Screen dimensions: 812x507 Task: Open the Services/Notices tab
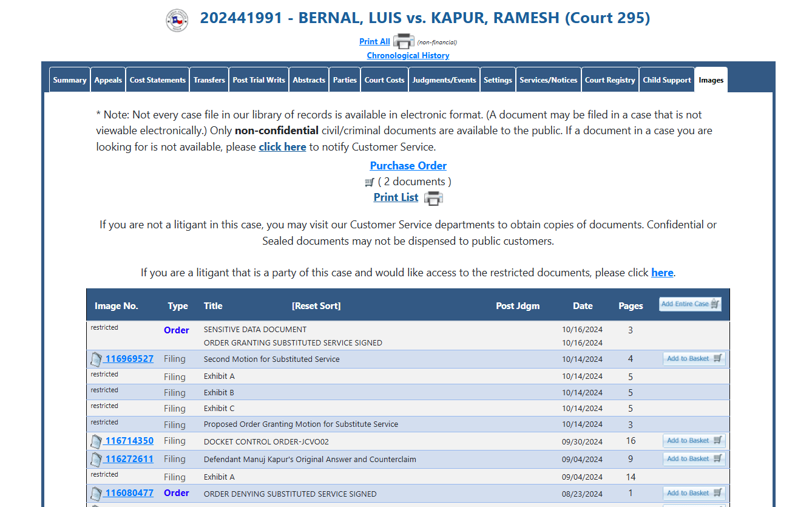(549, 80)
